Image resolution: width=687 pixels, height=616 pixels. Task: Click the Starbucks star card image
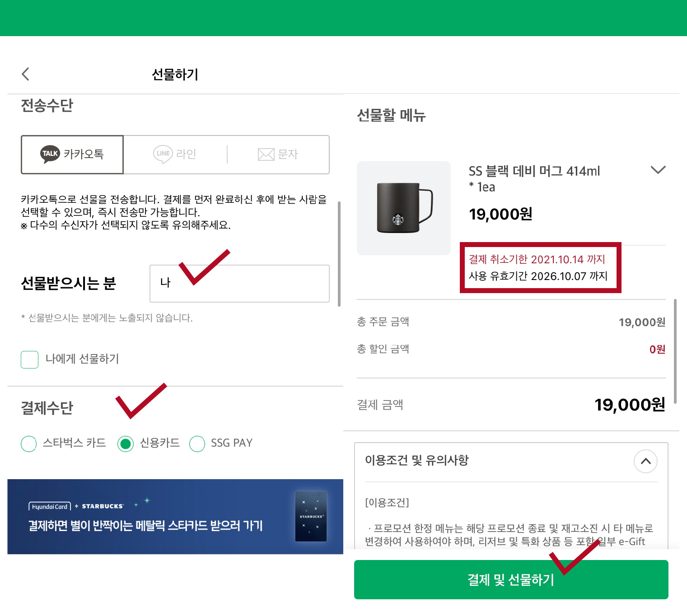pyautogui.click(x=311, y=516)
